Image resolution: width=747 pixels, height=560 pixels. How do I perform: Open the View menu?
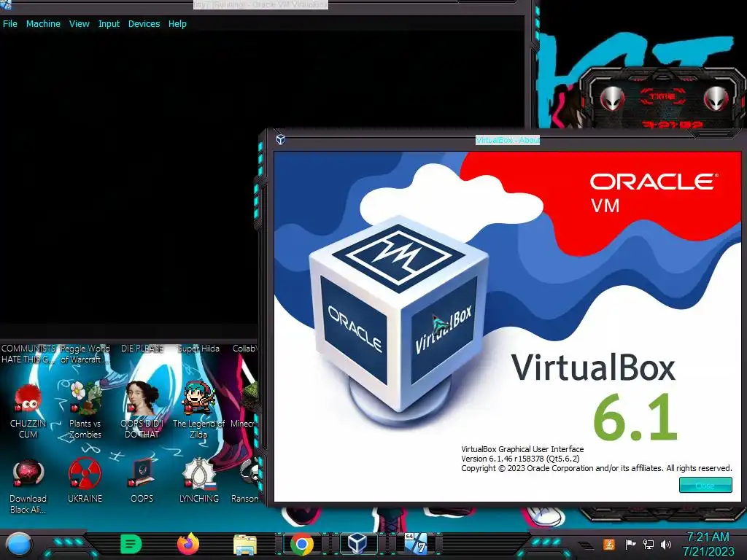coord(79,24)
